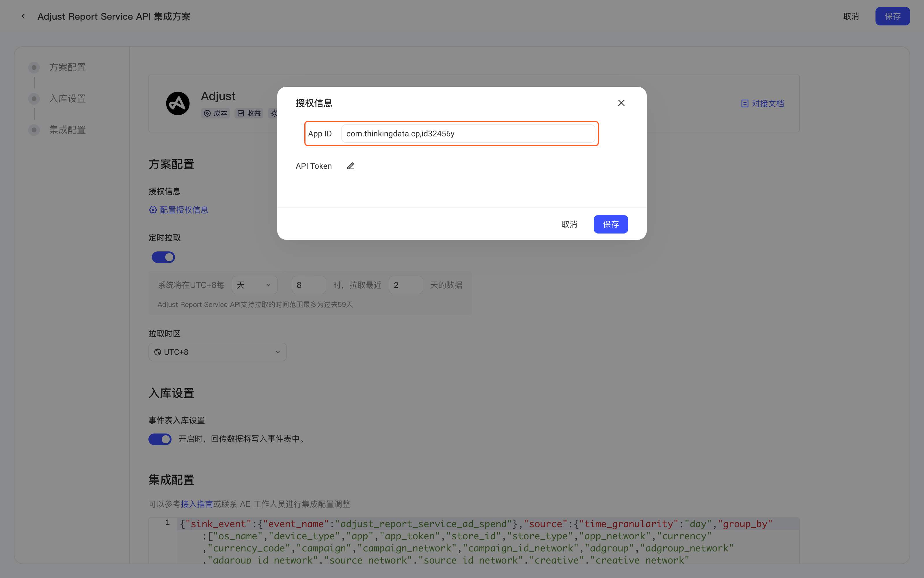924x578 pixels.
Task: Expand the UTC+8 timezone dropdown
Action: (x=218, y=352)
